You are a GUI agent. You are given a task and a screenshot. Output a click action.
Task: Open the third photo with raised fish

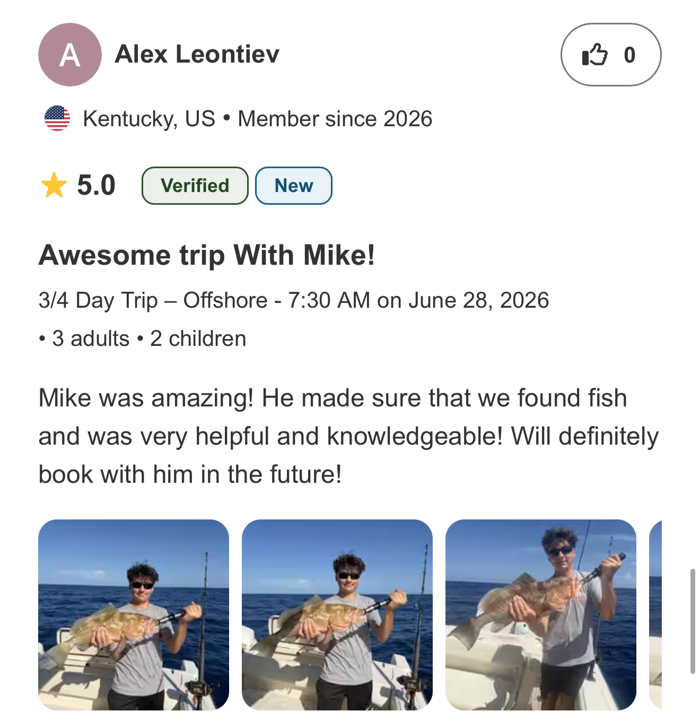pyautogui.click(x=541, y=614)
